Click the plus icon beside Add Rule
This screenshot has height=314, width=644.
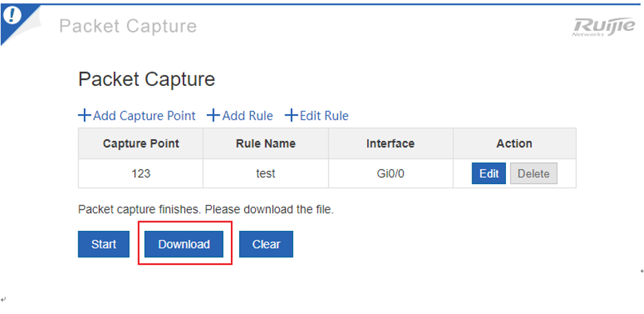click(x=214, y=115)
